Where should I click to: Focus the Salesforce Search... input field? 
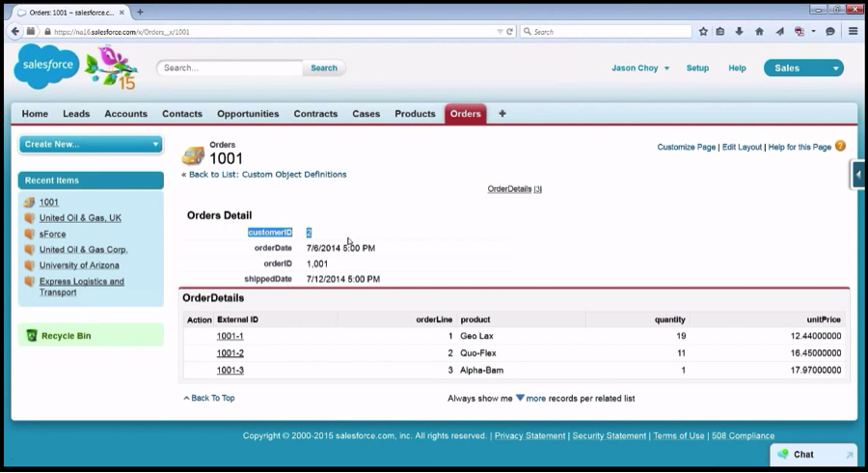[x=230, y=69]
